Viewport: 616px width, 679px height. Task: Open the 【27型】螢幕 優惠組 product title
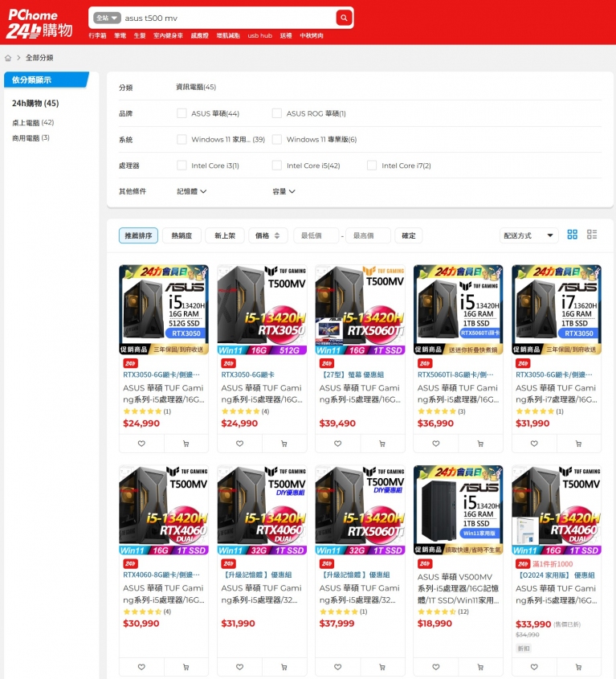(352, 374)
